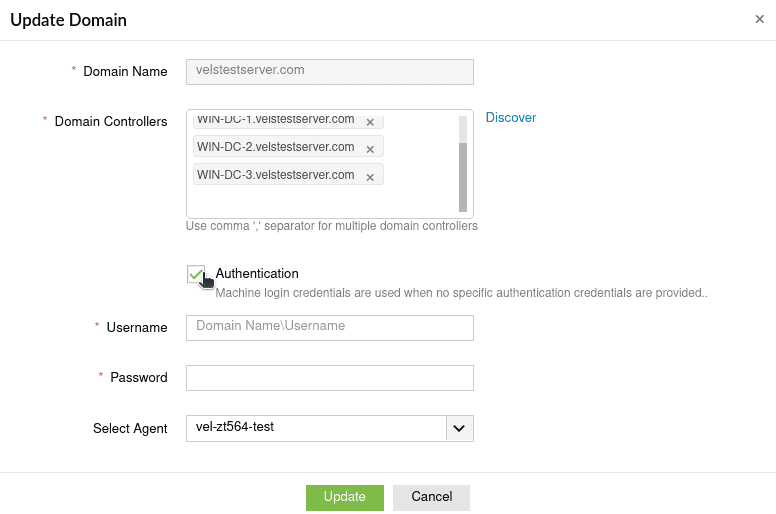
Task: Click the Discover link
Action: [511, 118]
